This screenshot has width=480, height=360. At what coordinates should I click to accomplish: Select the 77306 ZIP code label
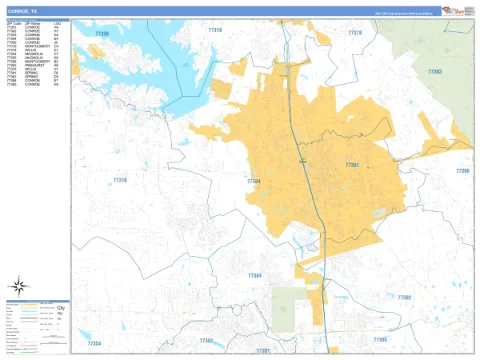(463, 171)
